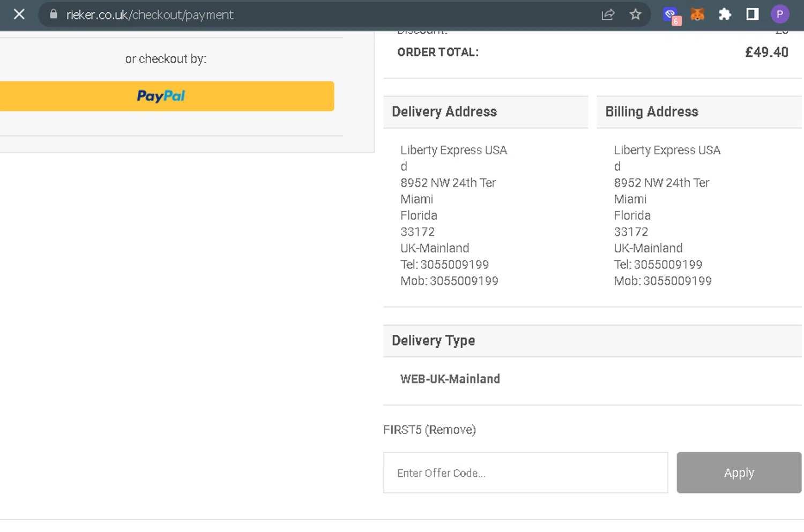804x532 pixels.
Task: Click Mob: 3055009199 in Delivery Address
Action: click(x=449, y=281)
